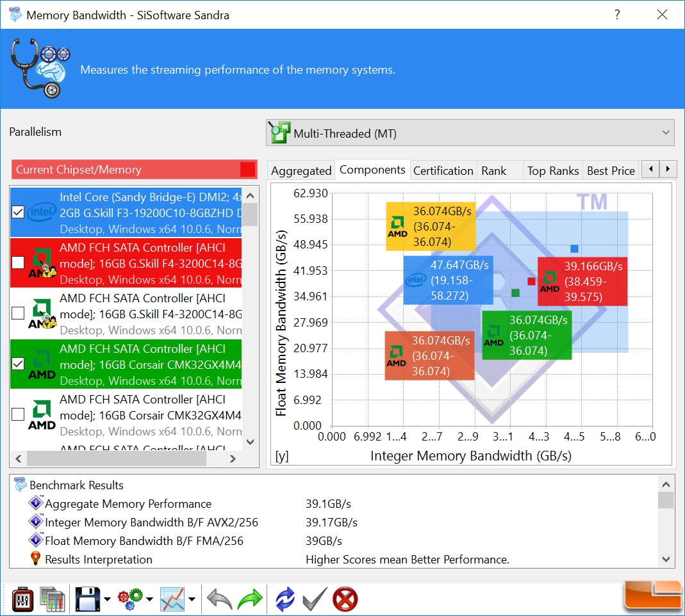The height and width of the screenshot is (616, 685).
Task: Click the window title brain icon
Action: point(15,14)
